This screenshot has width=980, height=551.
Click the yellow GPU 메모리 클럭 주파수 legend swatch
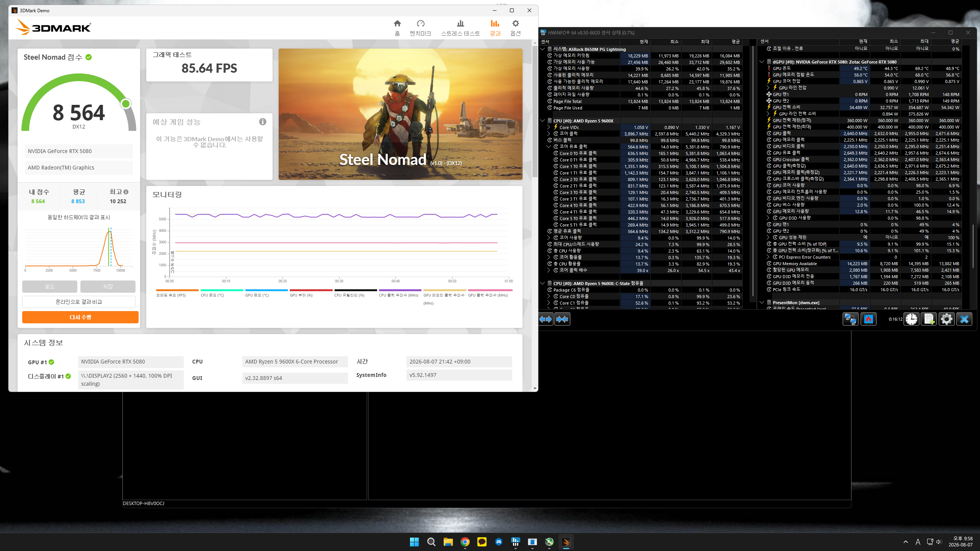pyautogui.click(x=445, y=290)
